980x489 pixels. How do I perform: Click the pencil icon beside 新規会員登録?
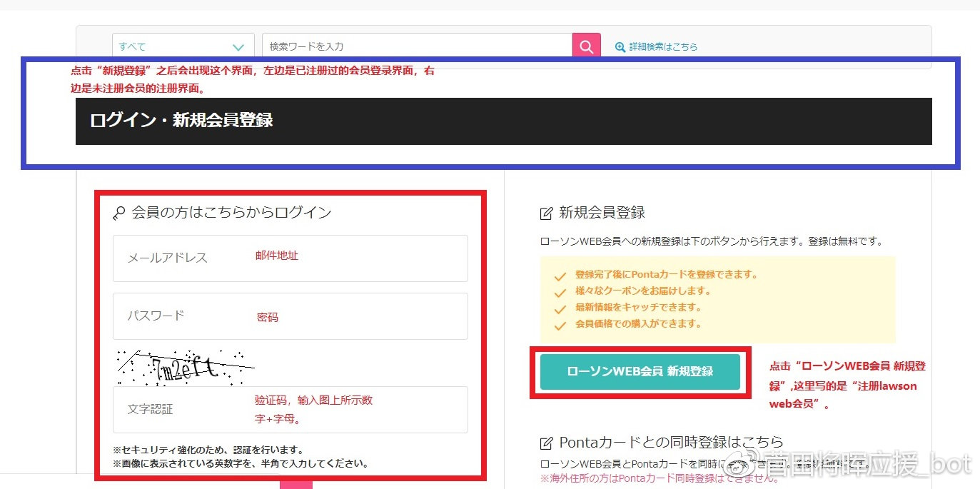(x=547, y=213)
